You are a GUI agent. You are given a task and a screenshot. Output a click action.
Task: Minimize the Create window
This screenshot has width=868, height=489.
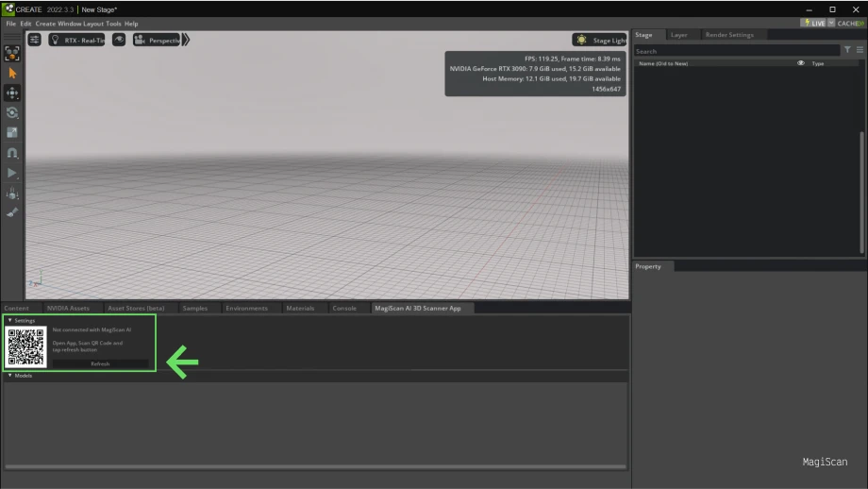coord(809,9)
